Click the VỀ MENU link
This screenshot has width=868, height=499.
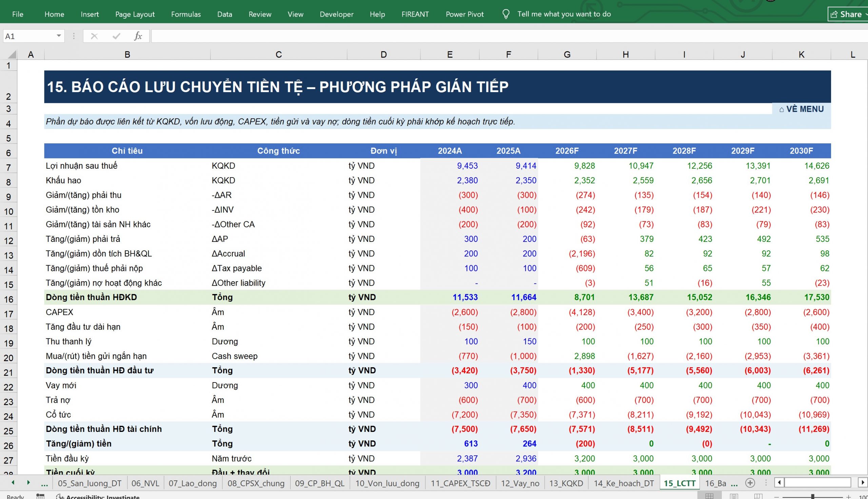coord(801,109)
